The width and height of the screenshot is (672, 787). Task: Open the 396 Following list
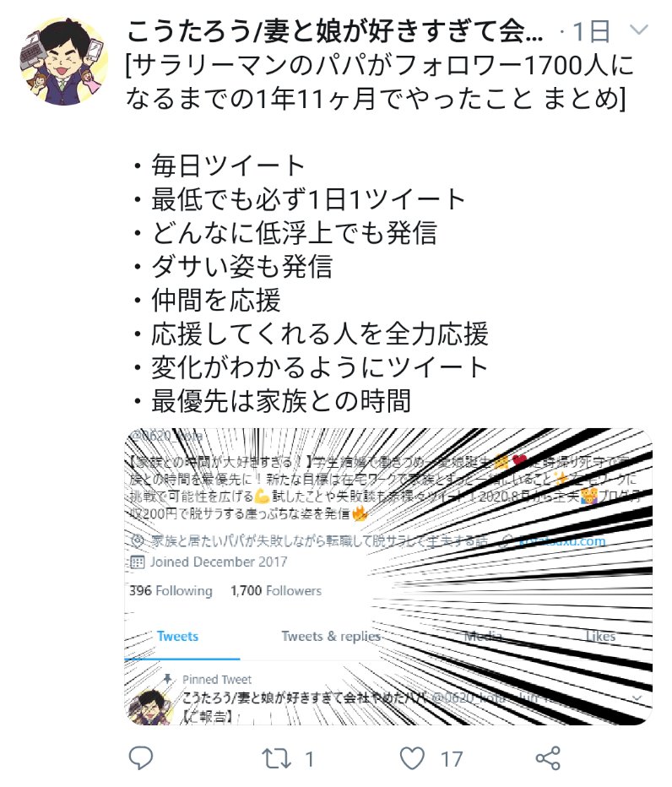171,591
